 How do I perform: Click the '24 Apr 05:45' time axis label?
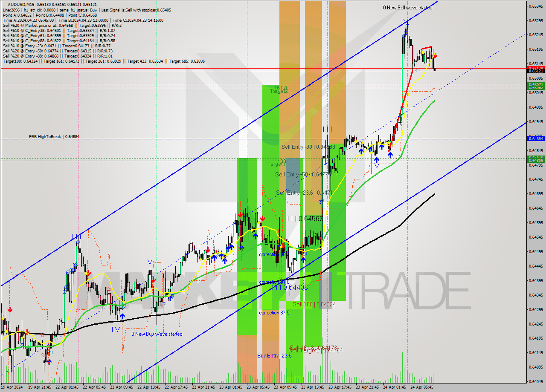(422, 387)
